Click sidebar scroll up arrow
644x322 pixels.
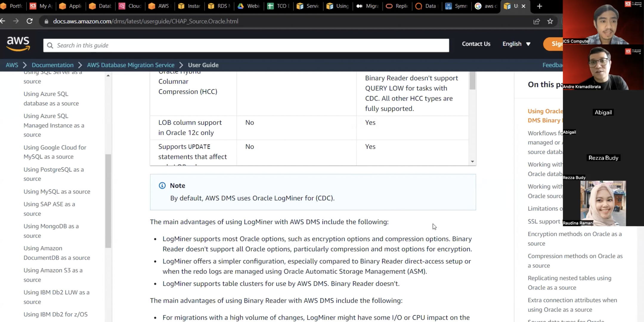pyautogui.click(x=108, y=75)
